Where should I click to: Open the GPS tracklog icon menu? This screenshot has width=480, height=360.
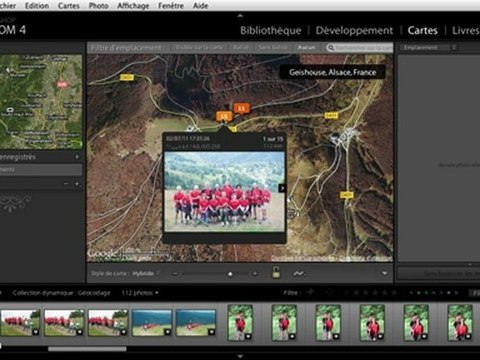click(x=300, y=274)
